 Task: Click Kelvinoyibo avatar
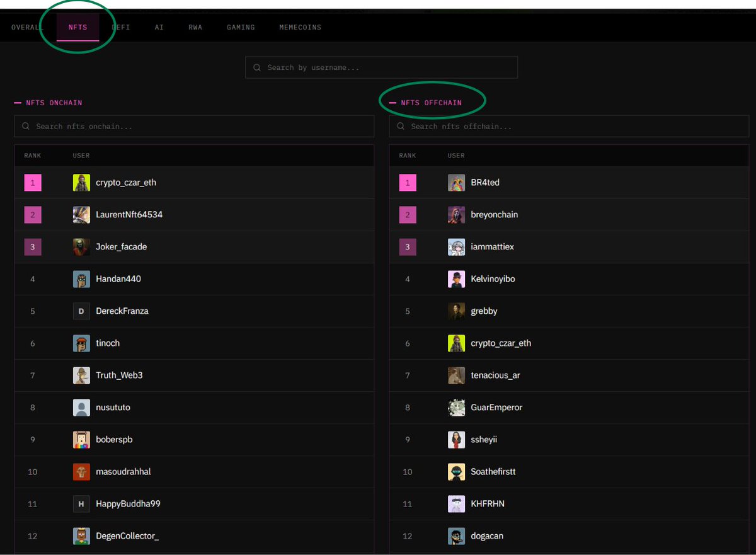pyautogui.click(x=456, y=279)
